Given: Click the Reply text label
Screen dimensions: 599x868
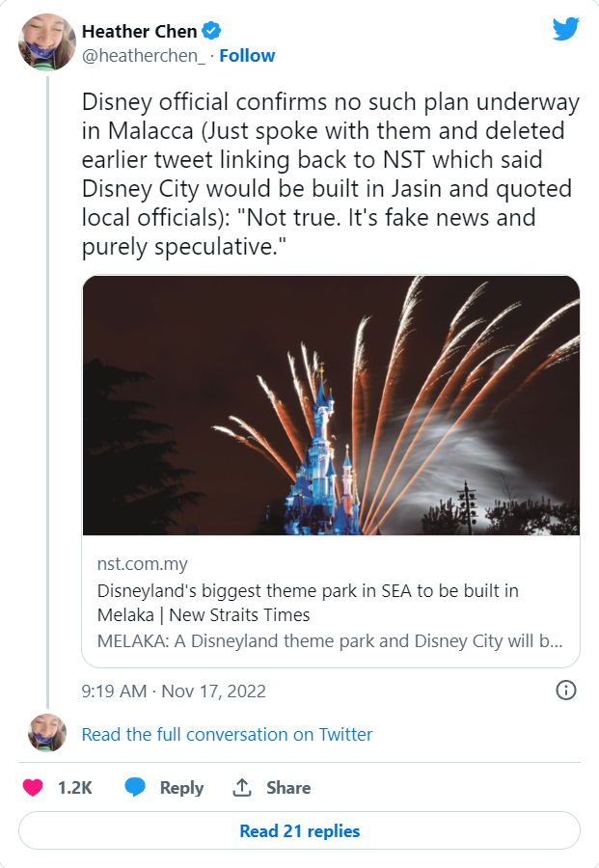Looking at the screenshot, I should click(x=181, y=787).
